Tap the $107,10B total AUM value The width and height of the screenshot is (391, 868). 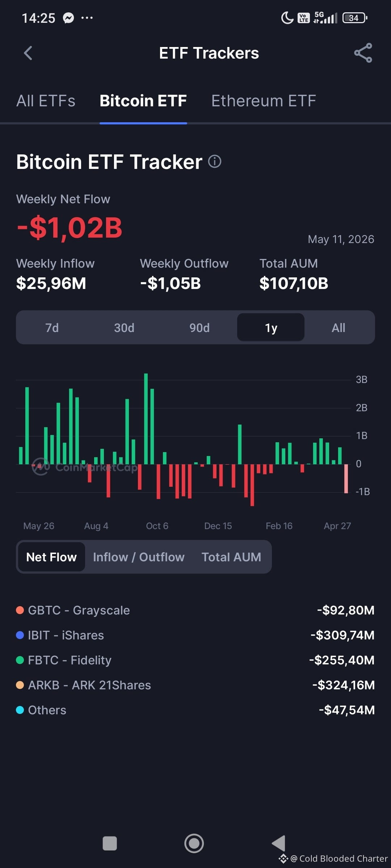(294, 283)
